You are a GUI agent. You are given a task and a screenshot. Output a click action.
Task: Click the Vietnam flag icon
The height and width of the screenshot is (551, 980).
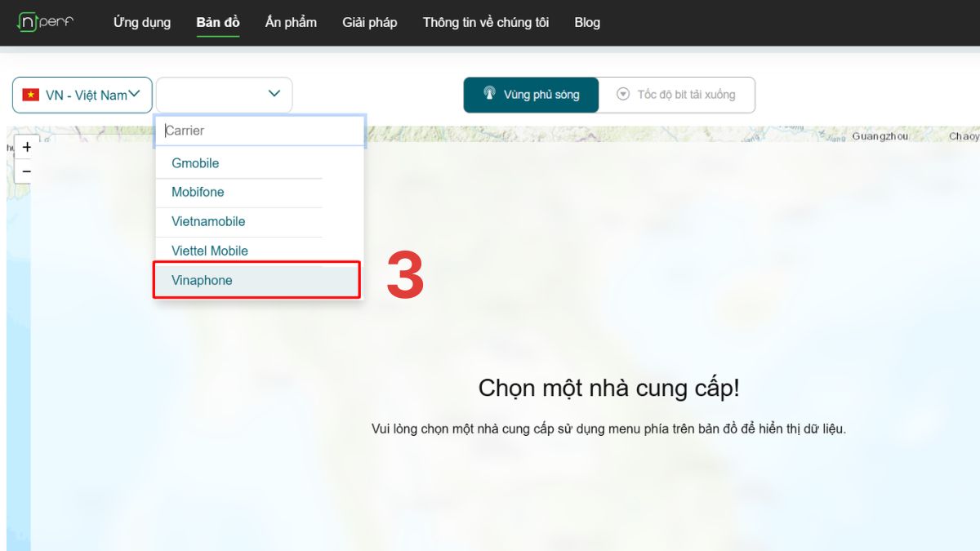pyautogui.click(x=31, y=95)
